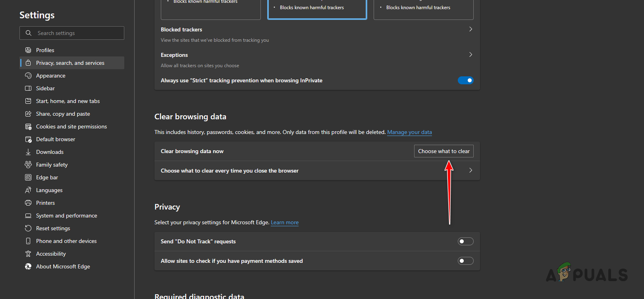
Task: Click the Sidebar panel icon
Action: tap(28, 88)
